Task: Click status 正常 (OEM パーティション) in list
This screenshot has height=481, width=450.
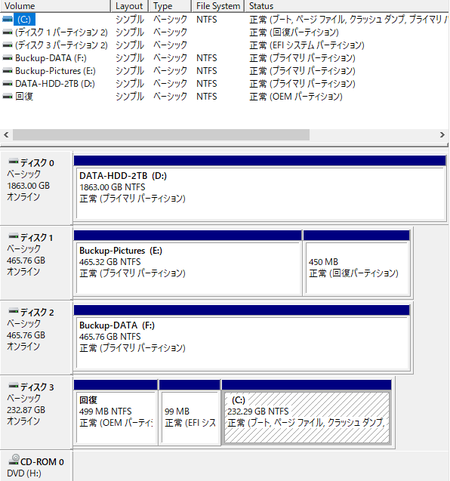Action: (x=296, y=97)
